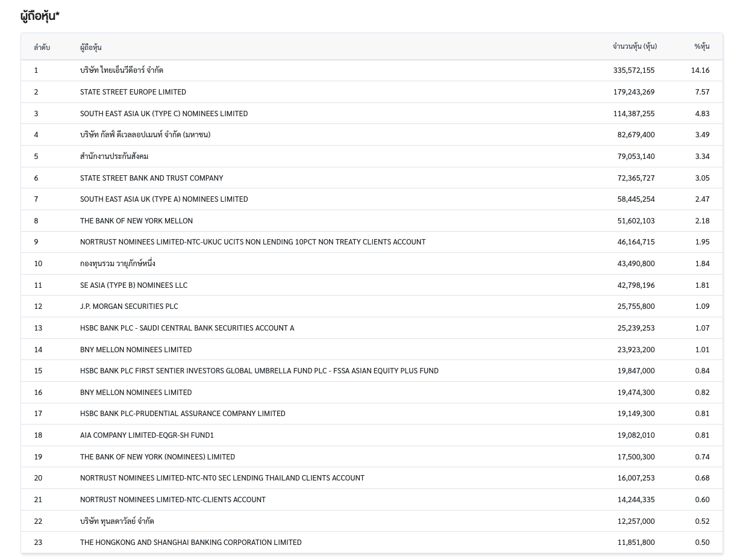Click the บริษัท ทุนลดาวัลย์ จำกัด shareholder name
This screenshot has height=560, width=743.
point(117,521)
